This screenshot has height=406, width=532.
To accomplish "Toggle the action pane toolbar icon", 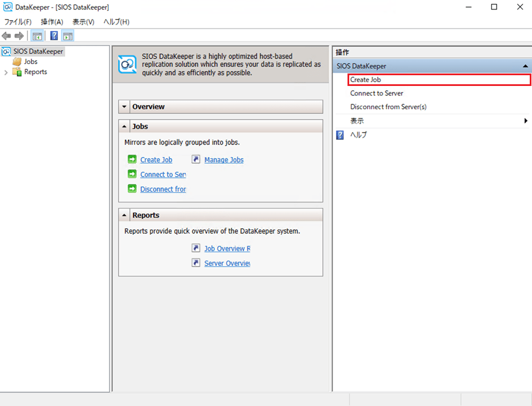I will coord(68,36).
